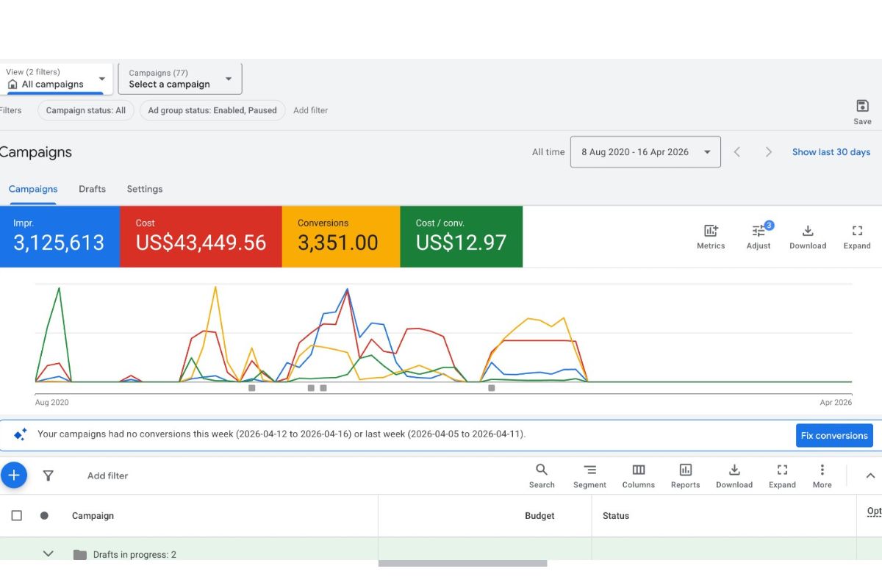This screenshot has width=882, height=588.
Task: Click the Adjust sliders icon
Action: point(758,231)
